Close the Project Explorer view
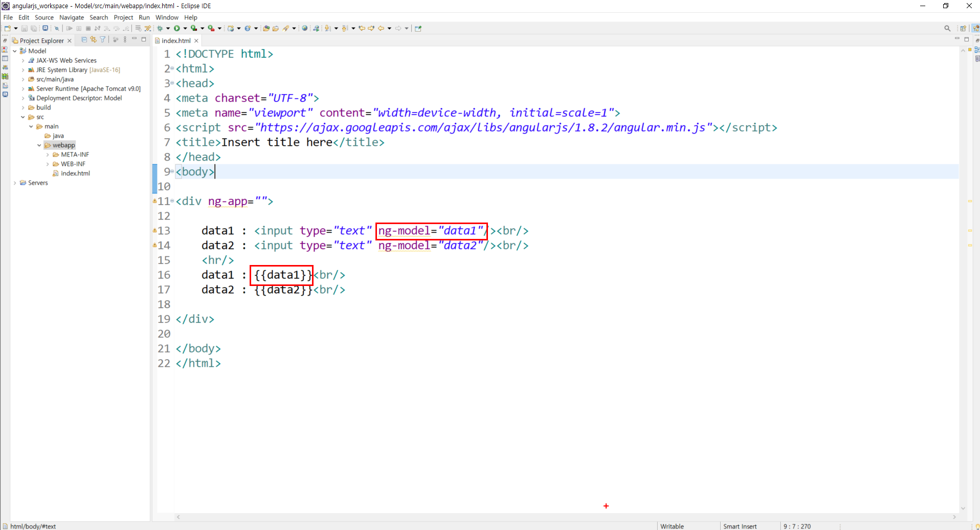This screenshot has height=530, width=980. tap(70, 40)
